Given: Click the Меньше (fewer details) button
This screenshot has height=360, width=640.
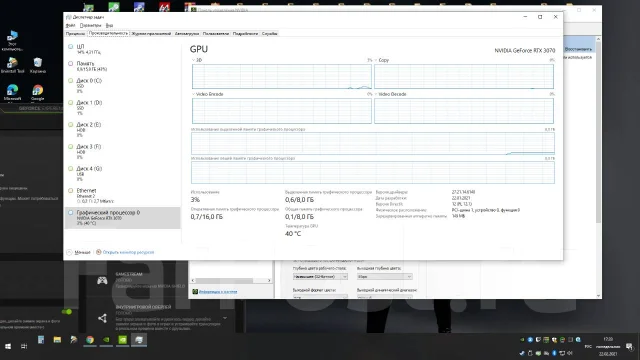Looking at the screenshot, I should coord(78,252).
